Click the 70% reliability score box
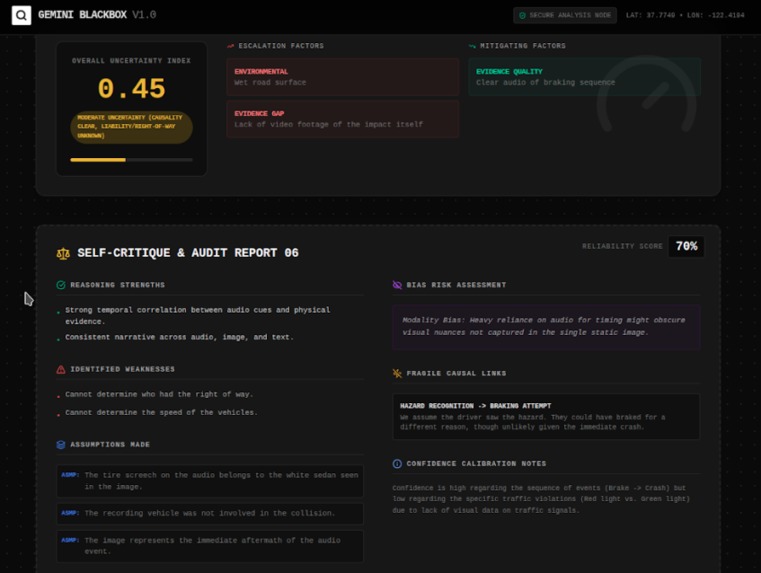 coord(686,246)
